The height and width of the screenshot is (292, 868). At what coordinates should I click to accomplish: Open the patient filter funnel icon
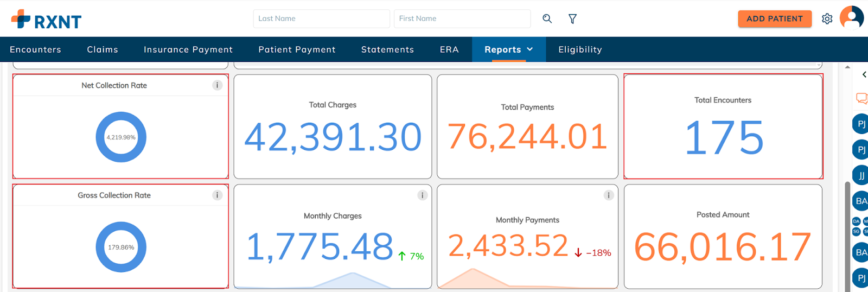click(x=572, y=19)
